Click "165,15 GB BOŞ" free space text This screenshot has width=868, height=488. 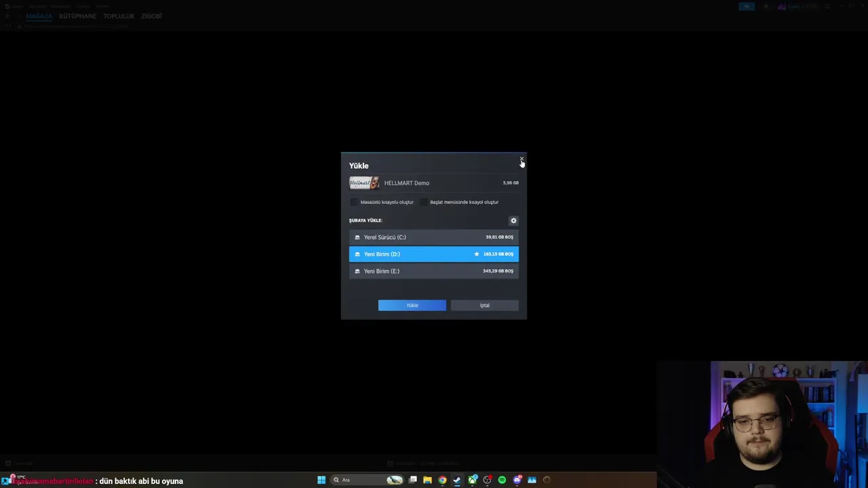click(498, 254)
